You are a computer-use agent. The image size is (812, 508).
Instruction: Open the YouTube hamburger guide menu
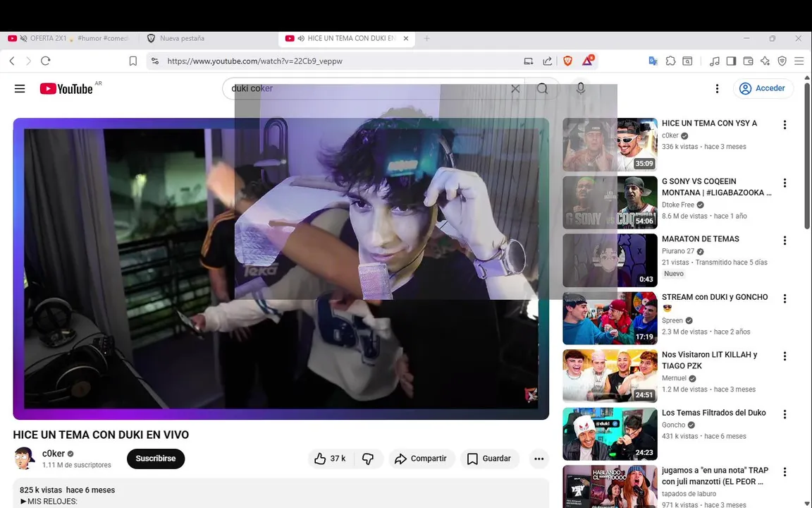pos(20,89)
